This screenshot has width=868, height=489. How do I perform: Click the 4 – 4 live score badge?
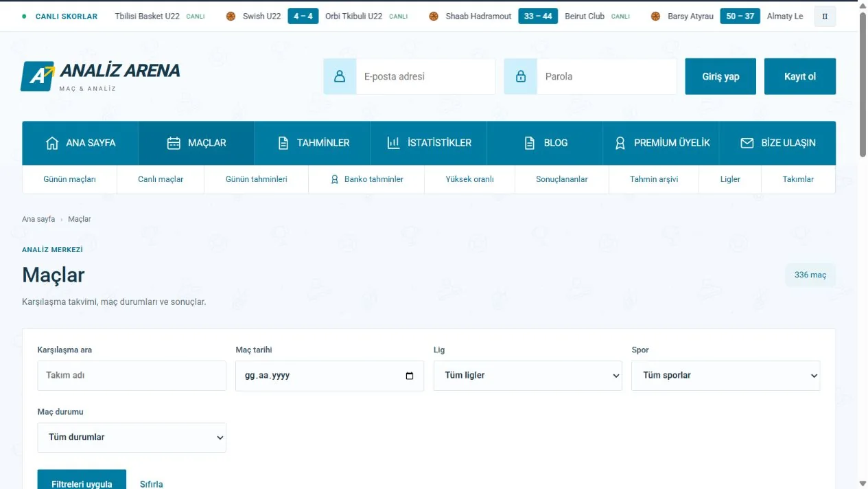coord(303,16)
